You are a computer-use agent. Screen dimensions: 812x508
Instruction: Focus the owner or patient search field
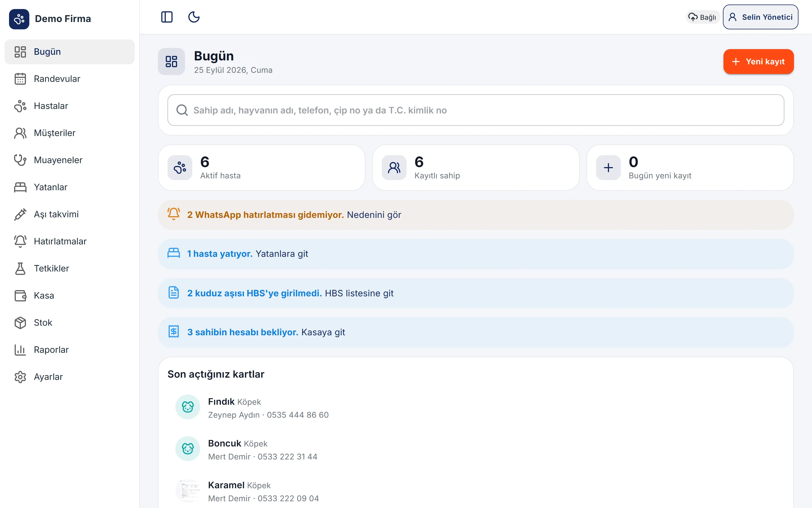click(476, 110)
